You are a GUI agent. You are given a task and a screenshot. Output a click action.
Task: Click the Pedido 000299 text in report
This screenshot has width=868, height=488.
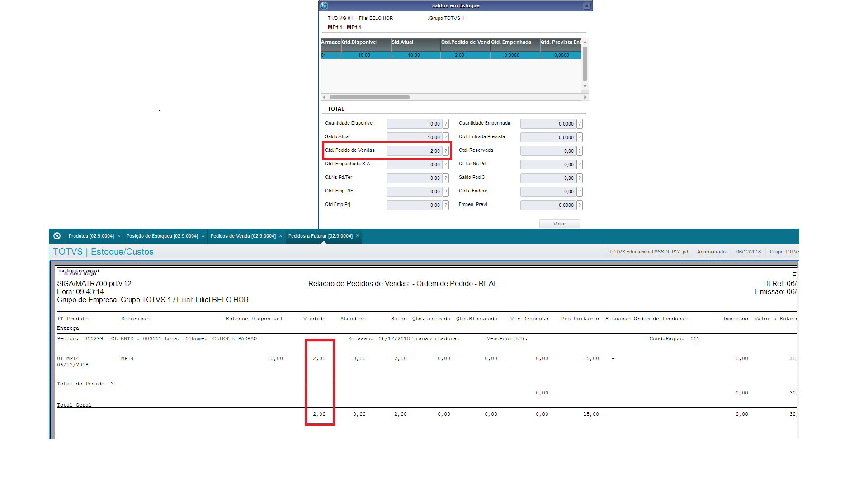80,338
